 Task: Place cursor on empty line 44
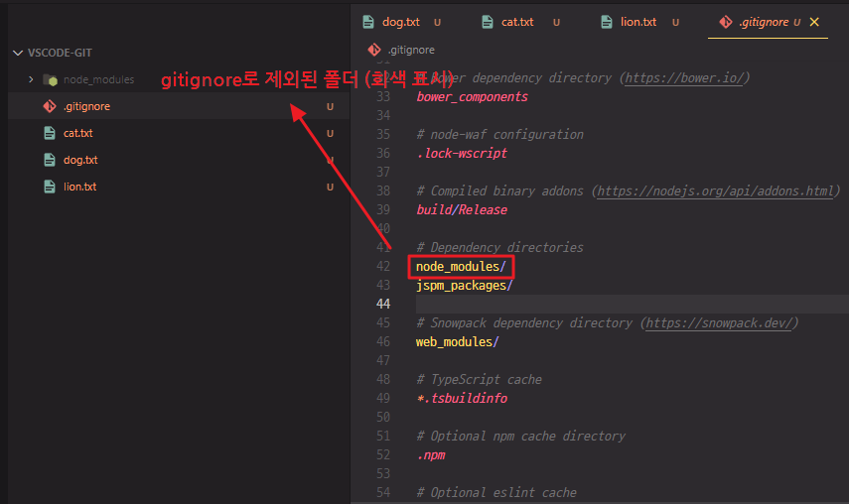coord(632,304)
